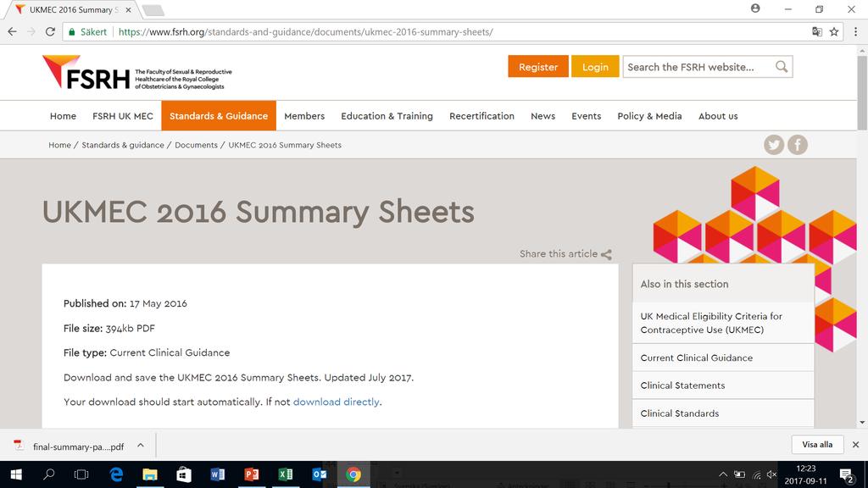
Task: Click the FSRH logo
Action: coord(137,73)
